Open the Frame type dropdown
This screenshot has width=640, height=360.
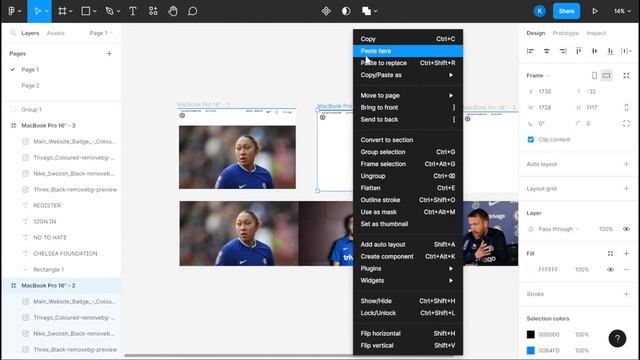pyautogui.click(x=538, y=76)
